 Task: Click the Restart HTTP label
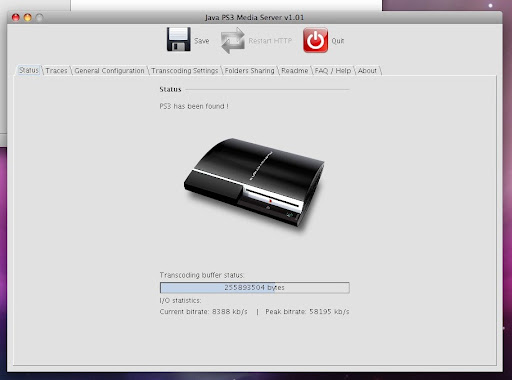(270, 41)
